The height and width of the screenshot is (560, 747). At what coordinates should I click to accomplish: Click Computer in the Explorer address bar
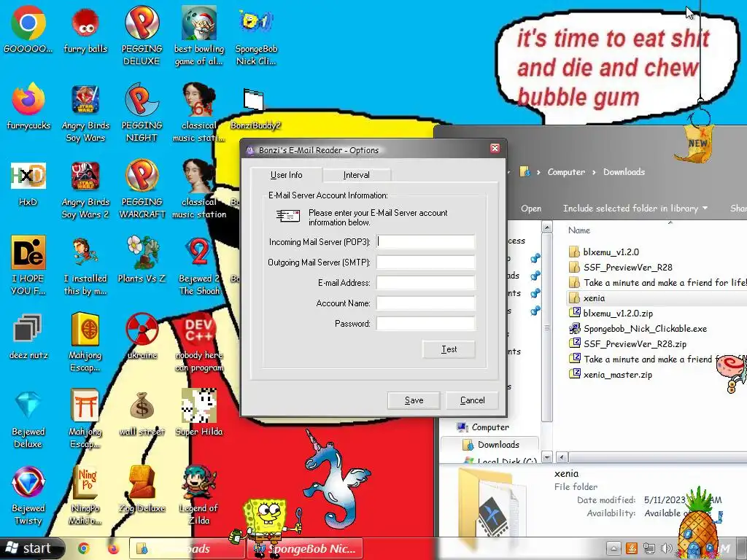click(566, 172)
